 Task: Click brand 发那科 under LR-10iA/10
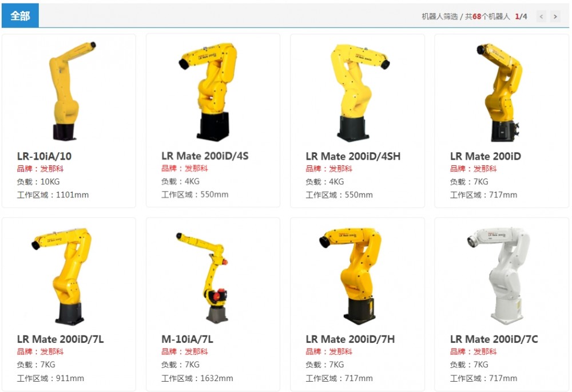pyautogui.click(x=51, y=169)
